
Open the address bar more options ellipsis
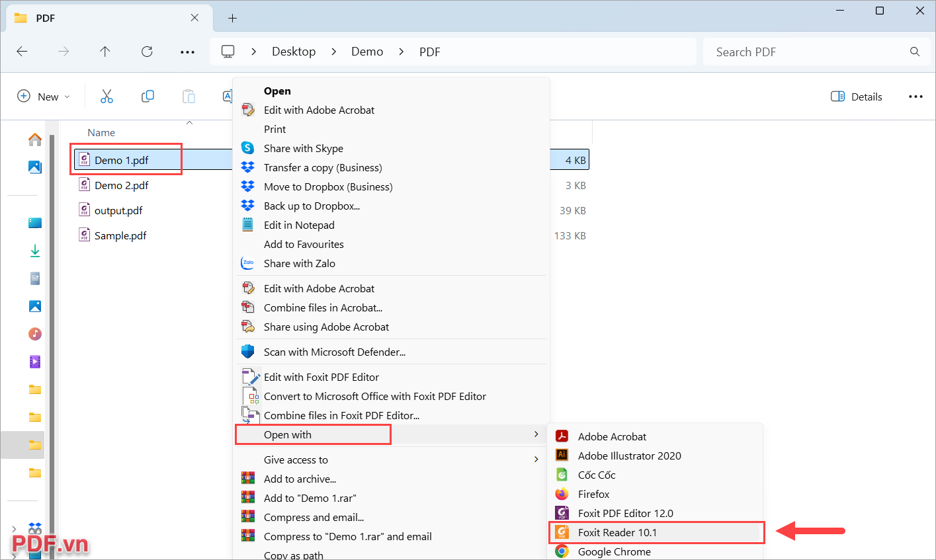(188, 52)
